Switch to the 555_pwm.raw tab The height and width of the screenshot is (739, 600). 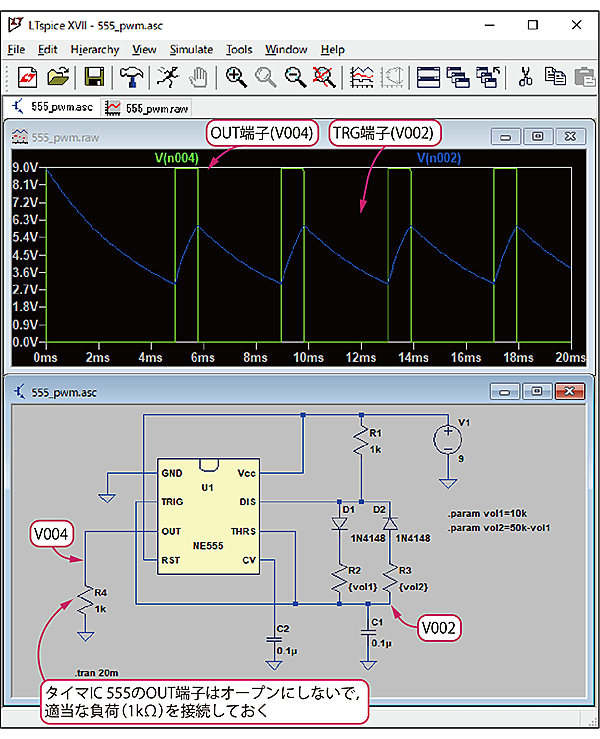pyautogui.click(x=147, y=107)
